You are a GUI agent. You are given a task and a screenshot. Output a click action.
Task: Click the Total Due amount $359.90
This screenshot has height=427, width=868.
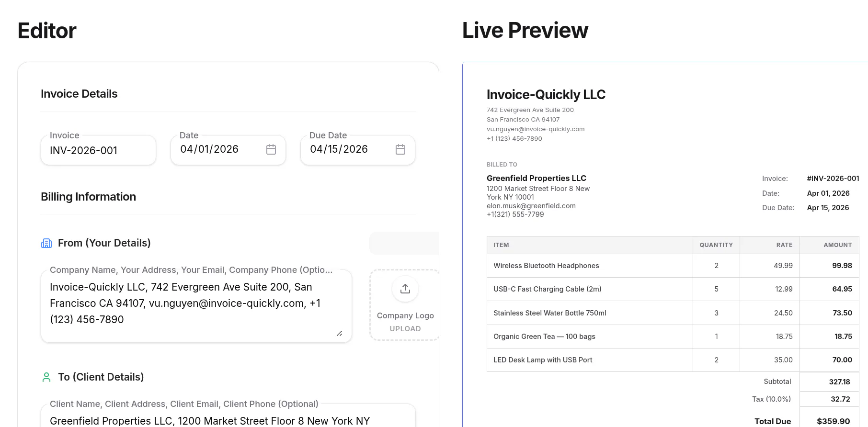point(833,421)
